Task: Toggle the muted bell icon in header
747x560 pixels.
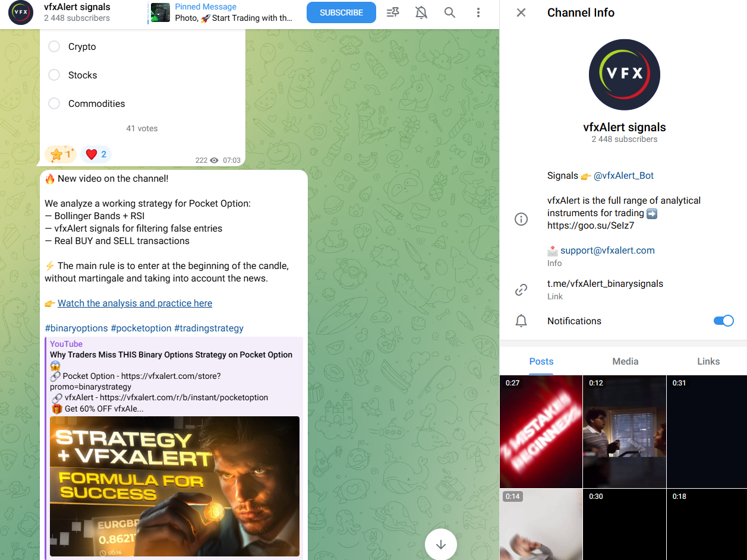Action: 421,12
